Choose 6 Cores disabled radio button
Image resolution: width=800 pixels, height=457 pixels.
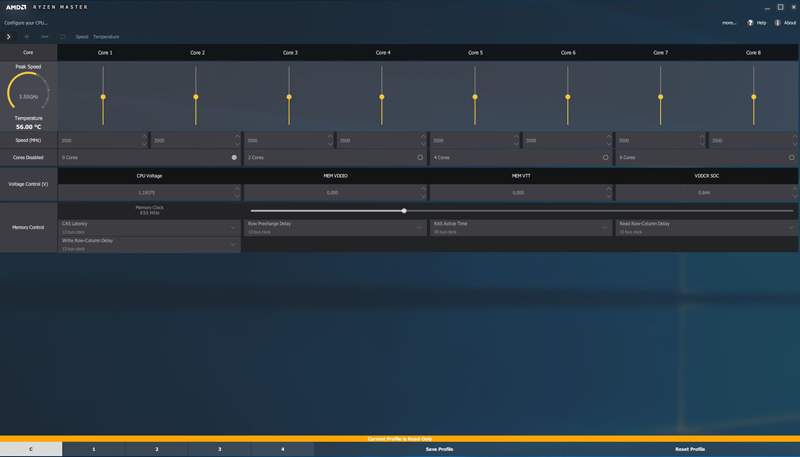click(x=791, y=157)
